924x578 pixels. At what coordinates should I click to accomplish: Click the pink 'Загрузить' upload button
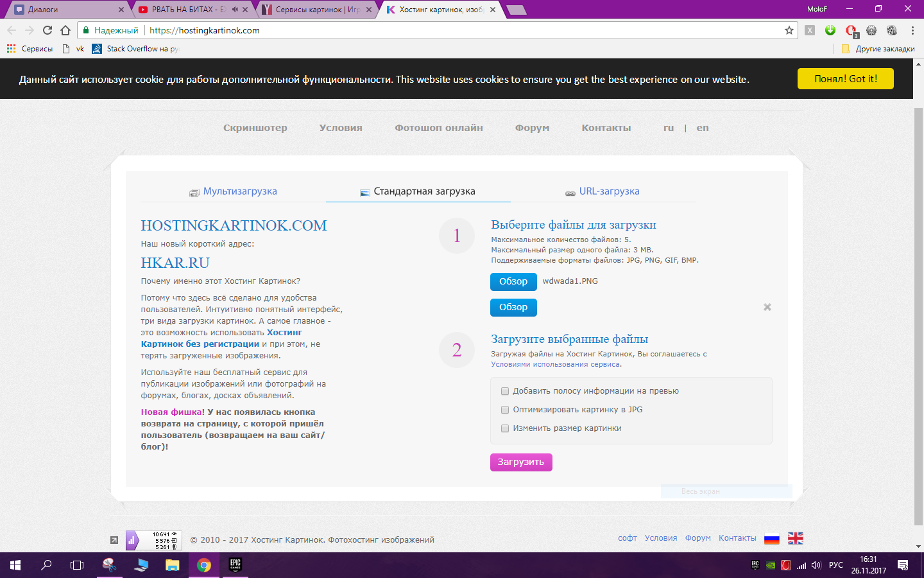pos(521,462)
